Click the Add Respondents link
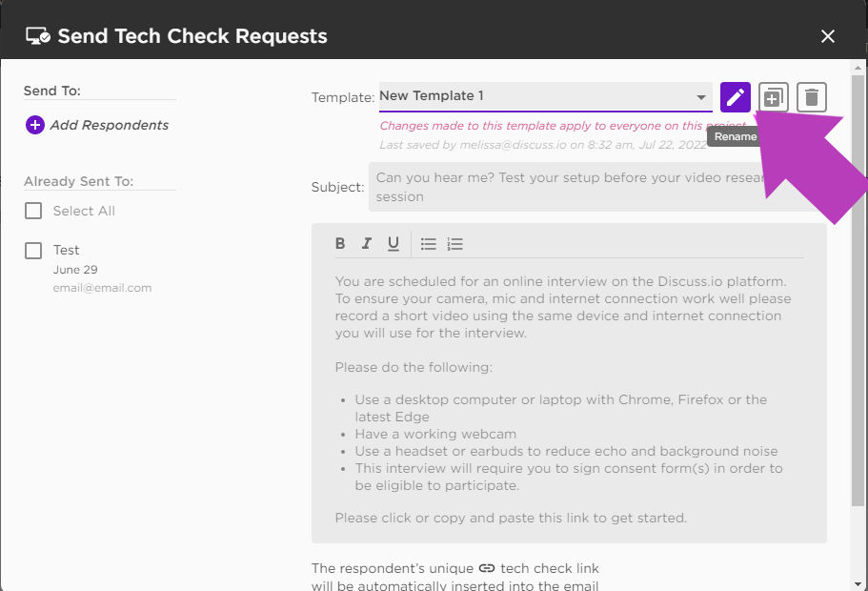Screen dimensions: 868x591 click(109, 125)
